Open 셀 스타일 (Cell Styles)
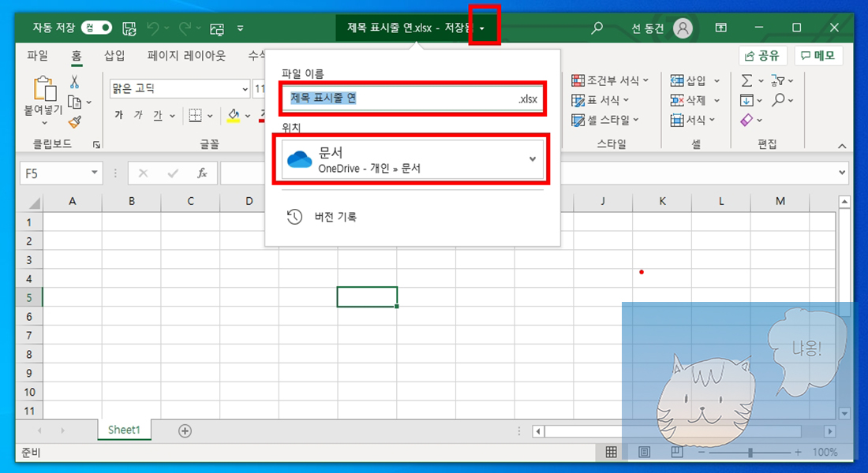 point(605,120)
